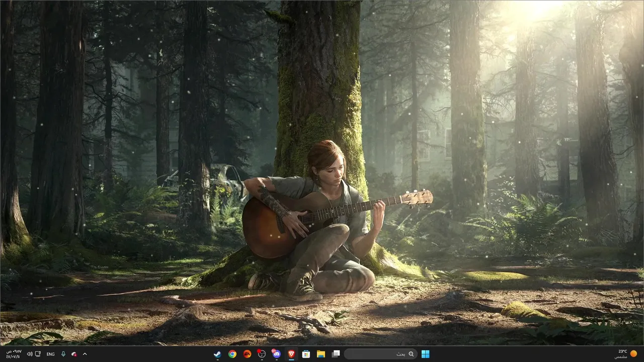Click the microphone tray icon
Image resolution: width=644 pixels, height=362 pixels.
tap(63, 354)
